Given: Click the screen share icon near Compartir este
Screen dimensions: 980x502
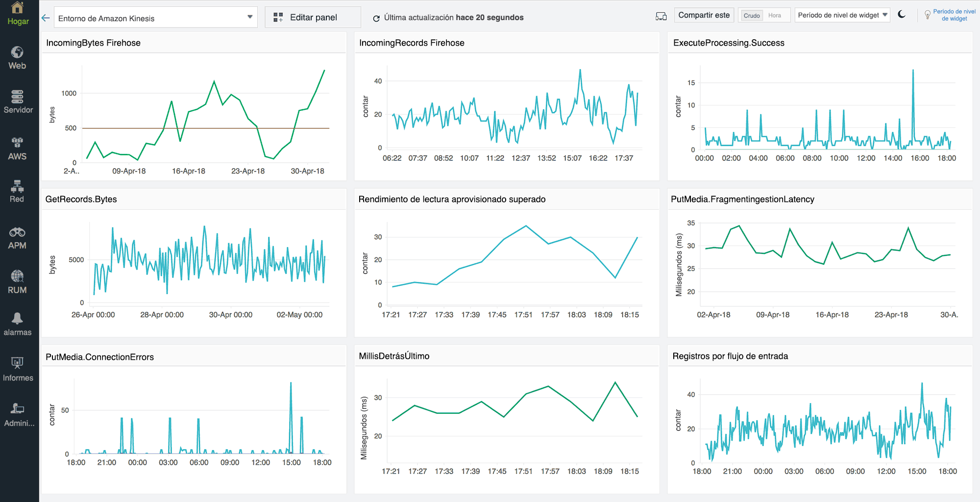Looking at the screenshot, I should tap(661, 16).
